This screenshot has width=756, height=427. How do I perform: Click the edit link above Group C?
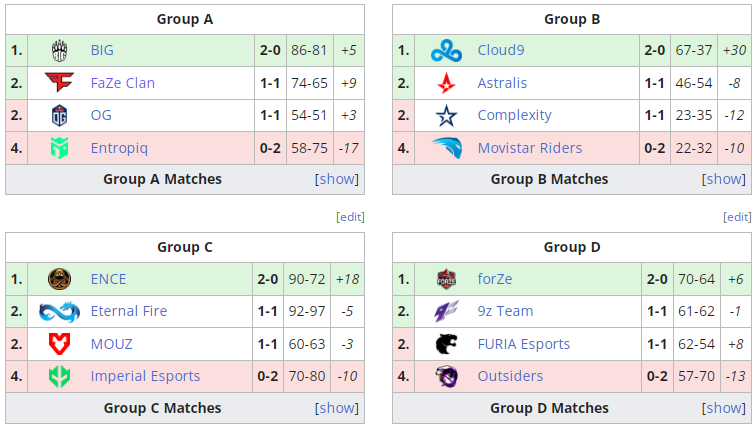pyautogui.click(x=350, y=217)
